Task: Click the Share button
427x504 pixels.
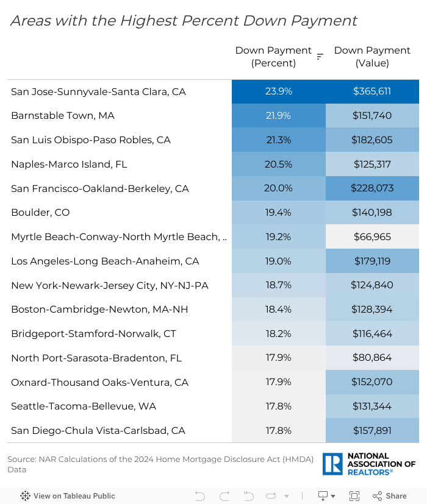Action: pyautogui.click(x=390, y=495)
